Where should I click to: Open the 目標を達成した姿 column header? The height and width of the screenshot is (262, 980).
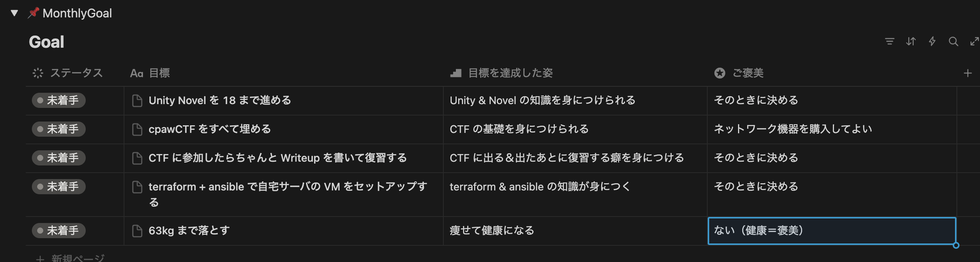click(x=501, y=73)
